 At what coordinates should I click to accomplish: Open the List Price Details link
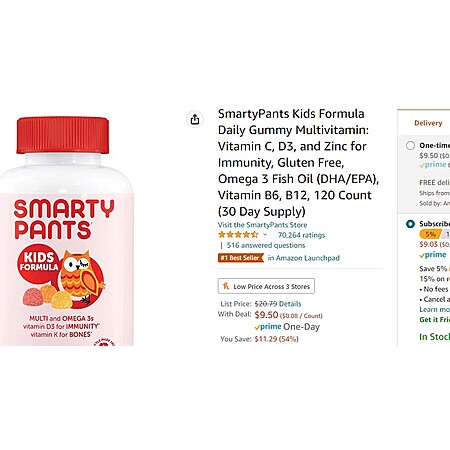tap(290, 304)
